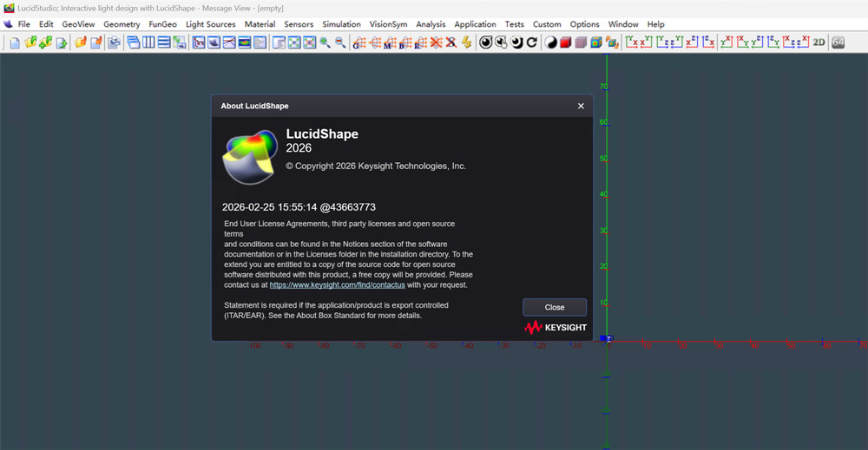
Task: Open the Sensors menu
Action: coord(299,24)
